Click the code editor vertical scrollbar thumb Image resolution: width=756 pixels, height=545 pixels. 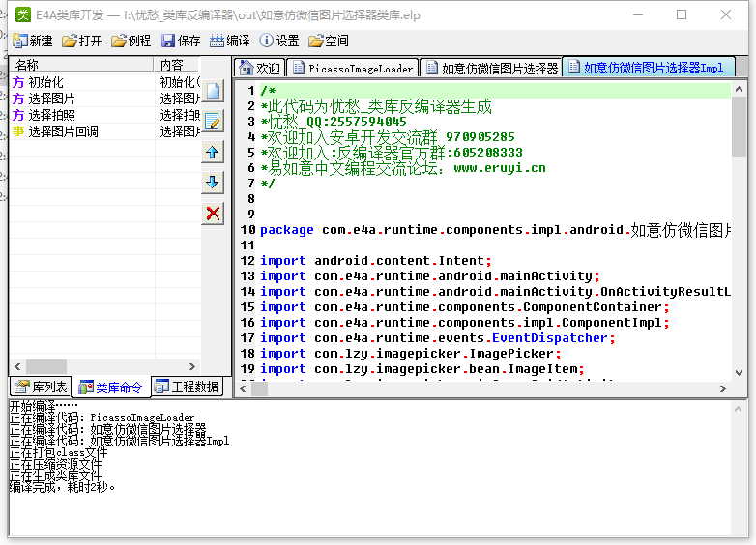coord(739,127)
